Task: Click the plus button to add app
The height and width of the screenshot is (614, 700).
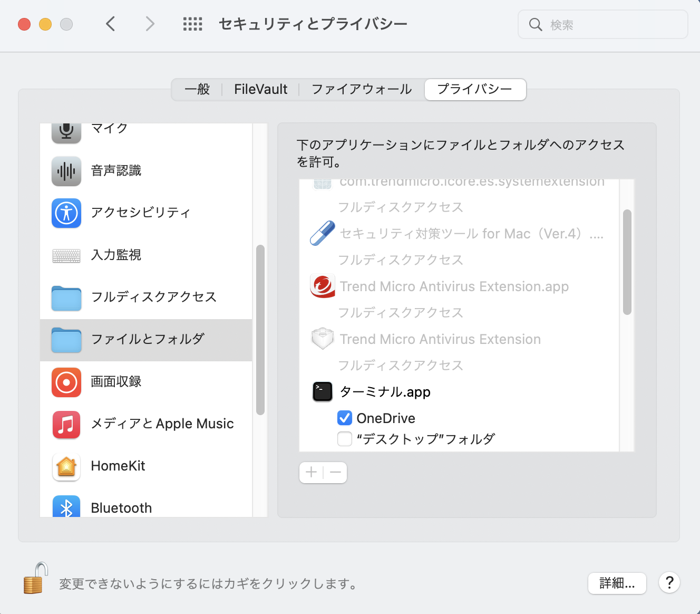Action: click(x=312, y=472)
